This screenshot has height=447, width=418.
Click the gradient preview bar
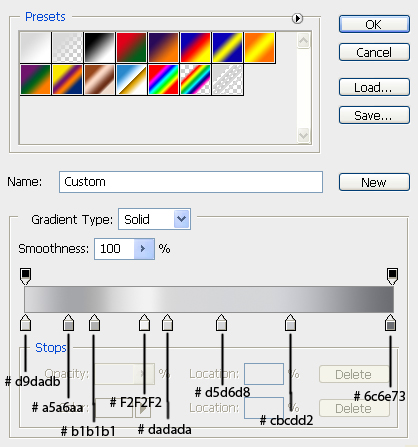coord(209,299)
